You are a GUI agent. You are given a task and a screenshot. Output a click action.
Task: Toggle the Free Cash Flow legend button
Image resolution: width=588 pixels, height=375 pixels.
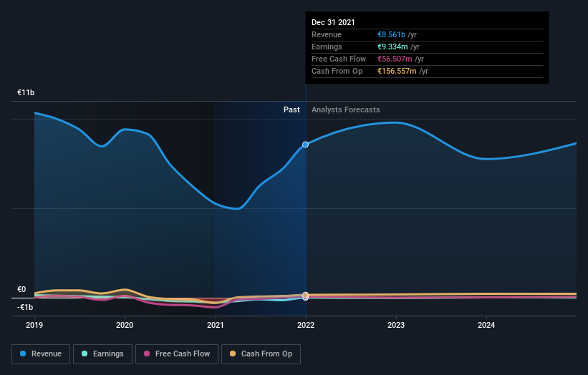177,354
